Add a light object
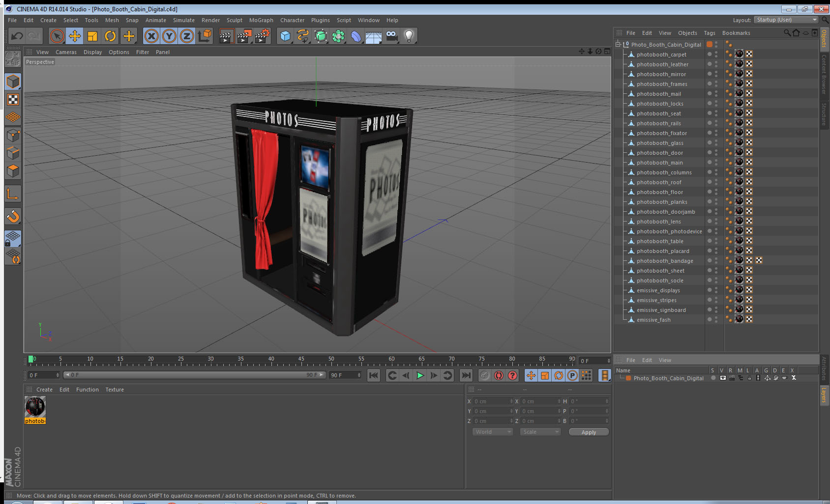 click(x=409, y=36)
